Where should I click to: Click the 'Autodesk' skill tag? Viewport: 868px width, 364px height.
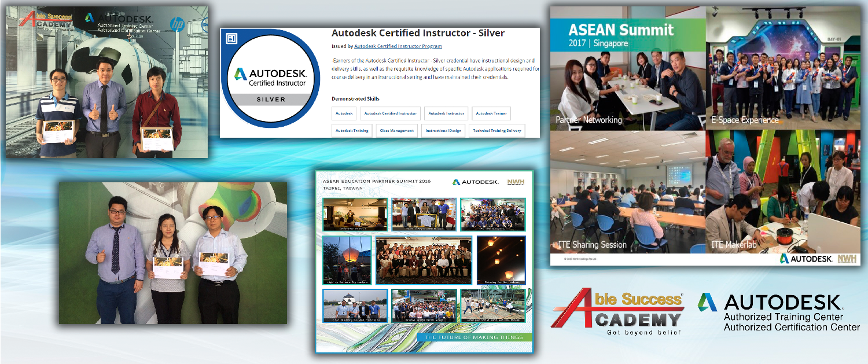[344, 113]
